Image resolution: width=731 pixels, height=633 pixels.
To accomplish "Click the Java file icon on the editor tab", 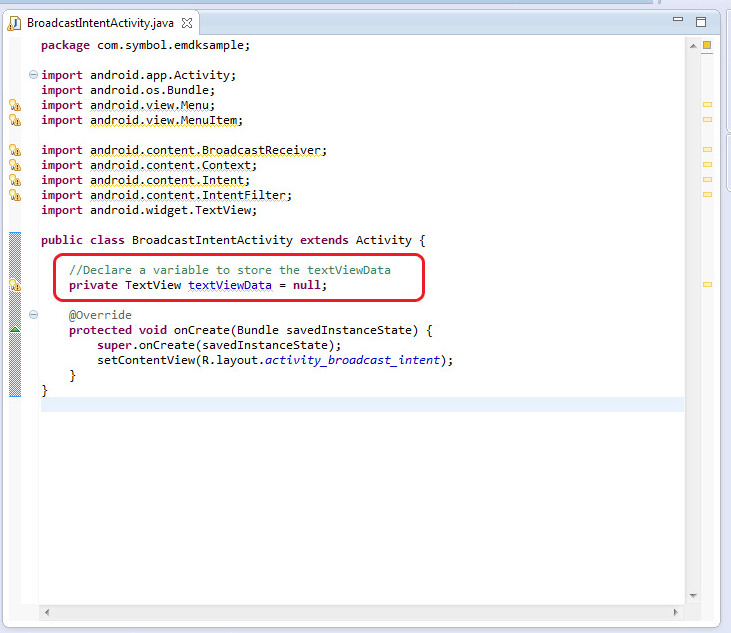I will (x=16, y=22).
